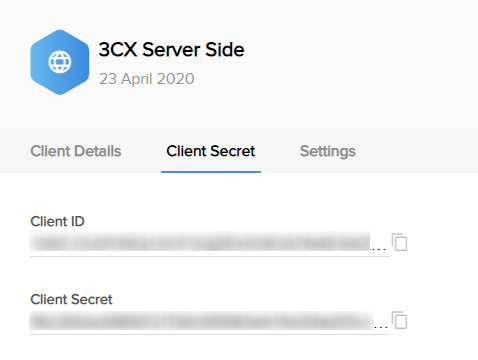Viewport: 478px width, 360px height.
Task: Click the Client ID field label
Action: [x=57, y=221]
